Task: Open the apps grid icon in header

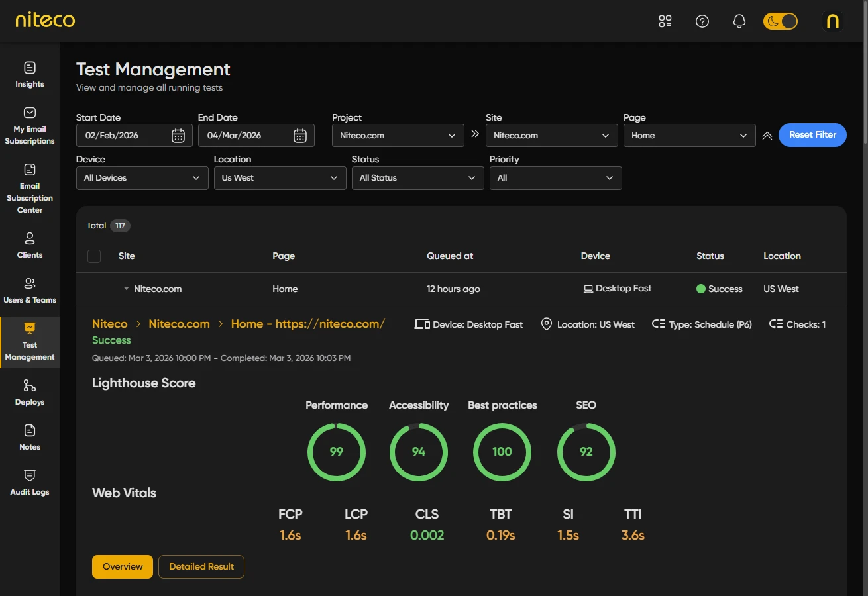Action: pos(665,21)
